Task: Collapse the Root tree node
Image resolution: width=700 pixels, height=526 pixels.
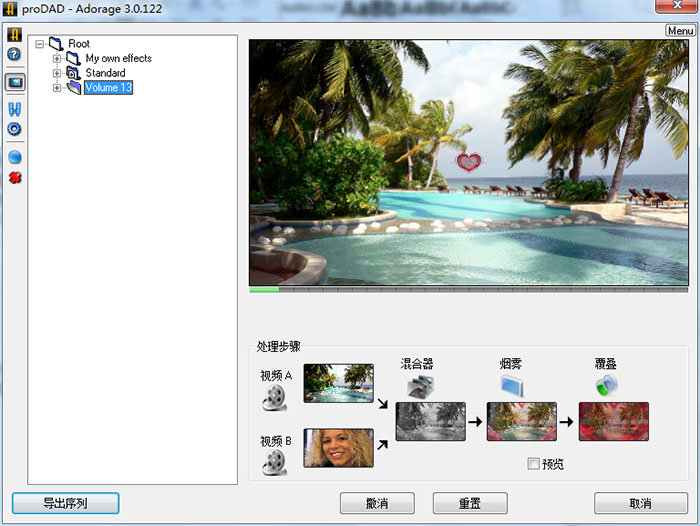Action: (x=40, y=44)
